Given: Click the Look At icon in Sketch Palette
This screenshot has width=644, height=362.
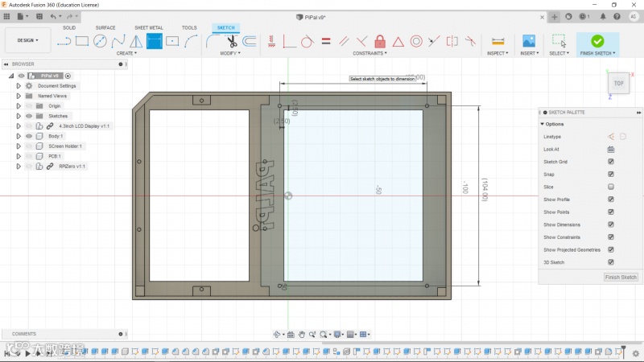Looking at the screenshot, I should 611,149.
